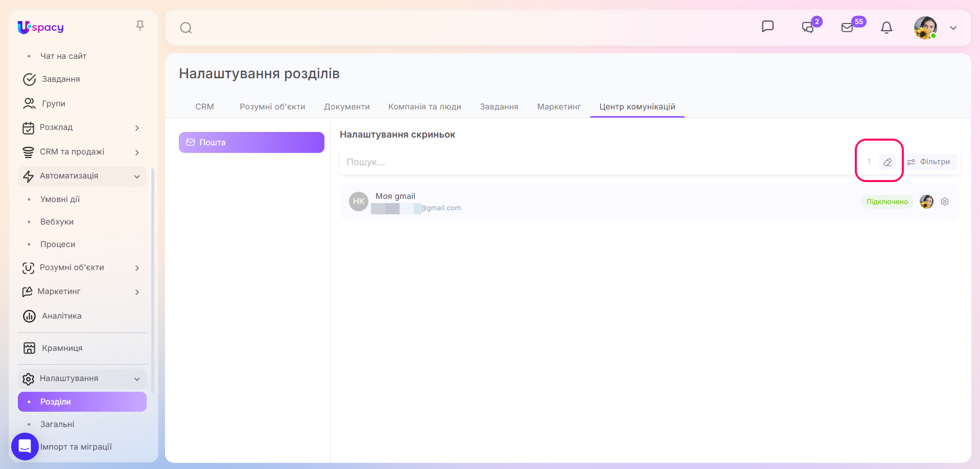Expand the Розклад sidebar section
Viewport: 980px width, 469px height.
[137, 128]
